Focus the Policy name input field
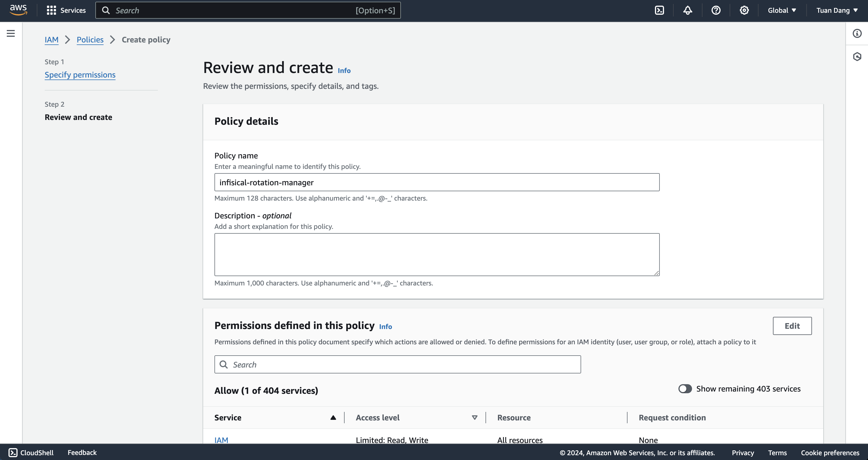868x460 pixels. 437,182
